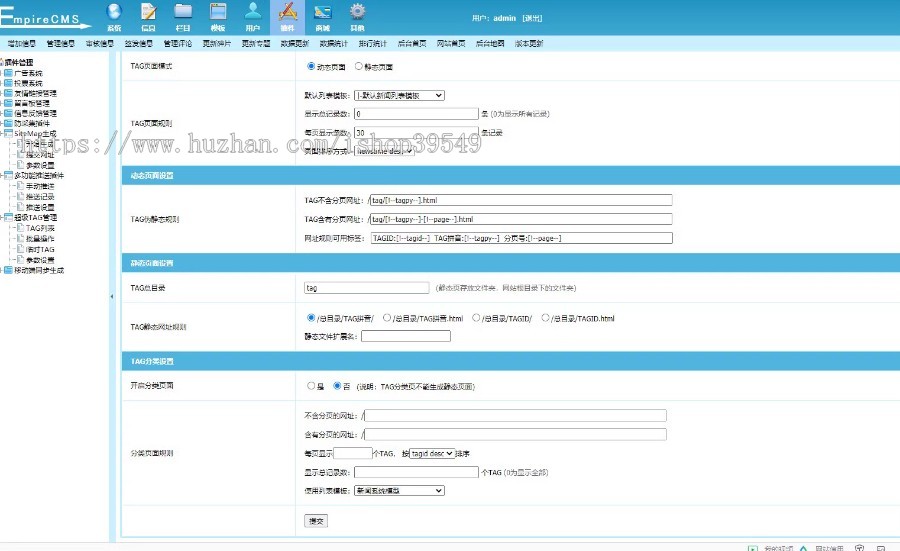
Task: Collapse the 超级TAG管理 tree node
Action: coord(2,218)
